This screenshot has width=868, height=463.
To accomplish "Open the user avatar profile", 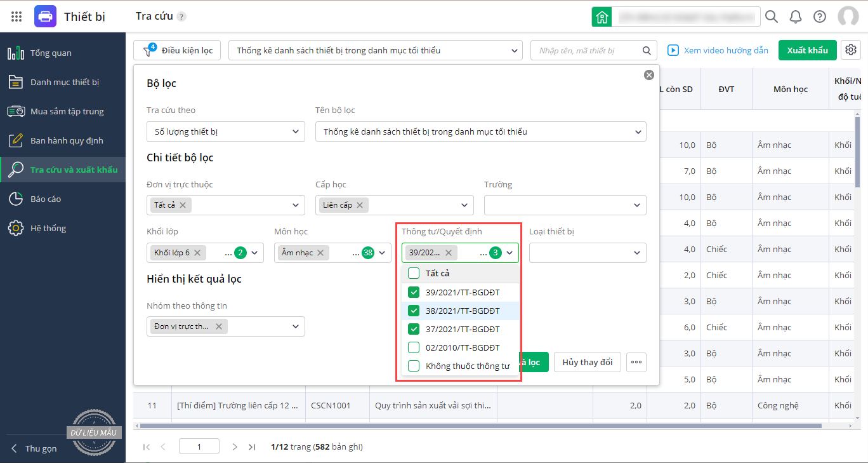I will click(848, 17).
